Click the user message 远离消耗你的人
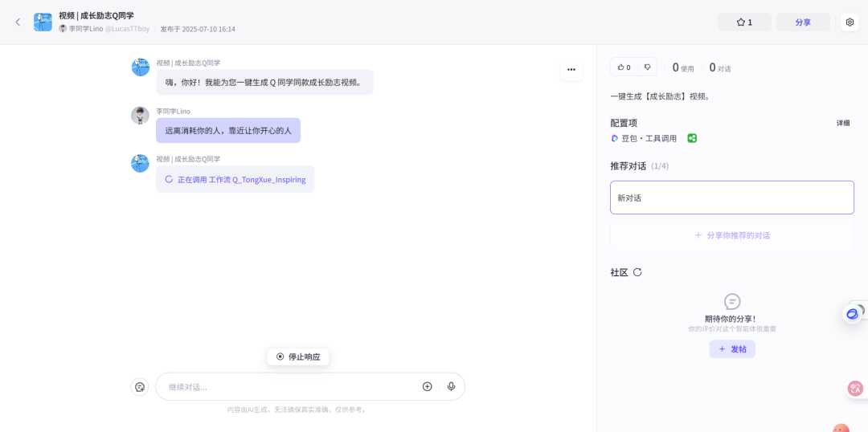 coord(228,131)
